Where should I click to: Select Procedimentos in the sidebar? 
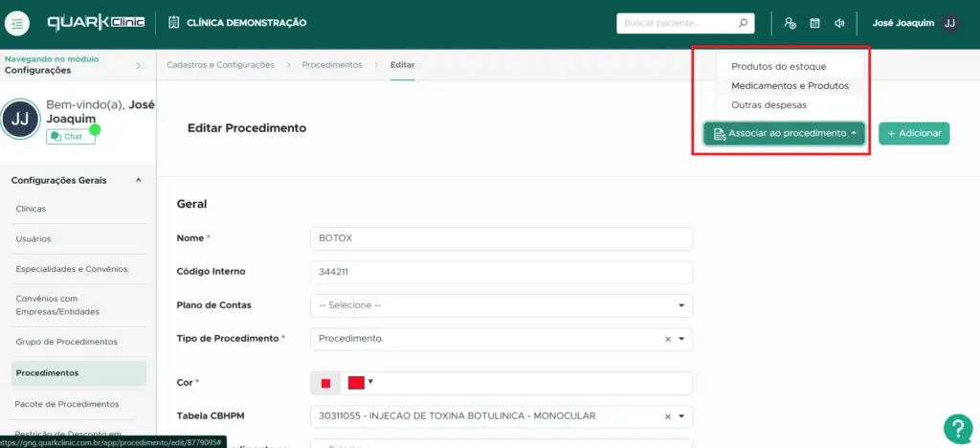(78, 373)
